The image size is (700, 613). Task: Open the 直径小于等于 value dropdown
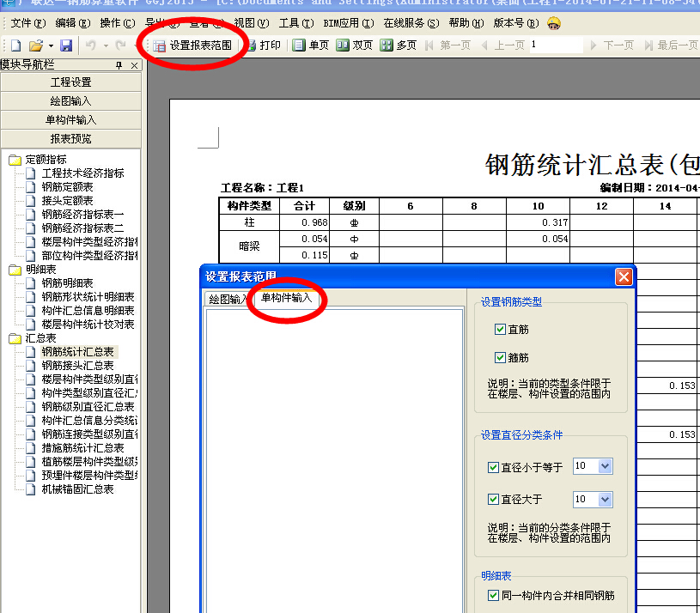605,466
